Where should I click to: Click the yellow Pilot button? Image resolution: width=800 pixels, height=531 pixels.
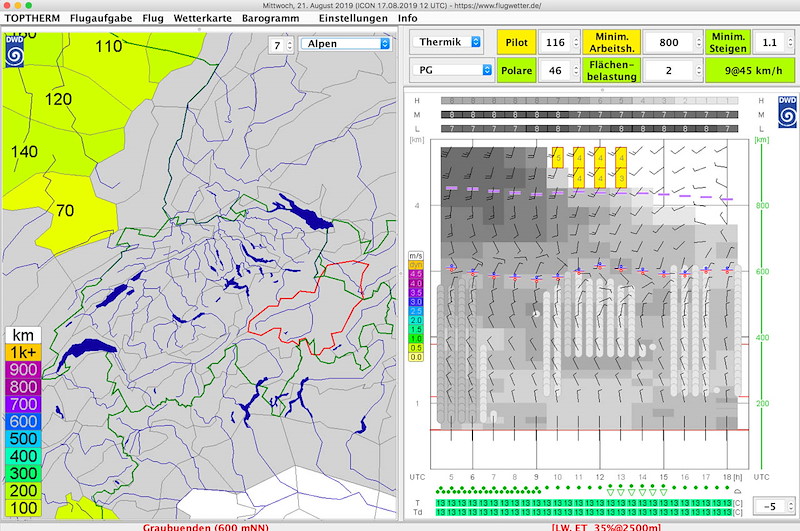[x=516, y=42]
